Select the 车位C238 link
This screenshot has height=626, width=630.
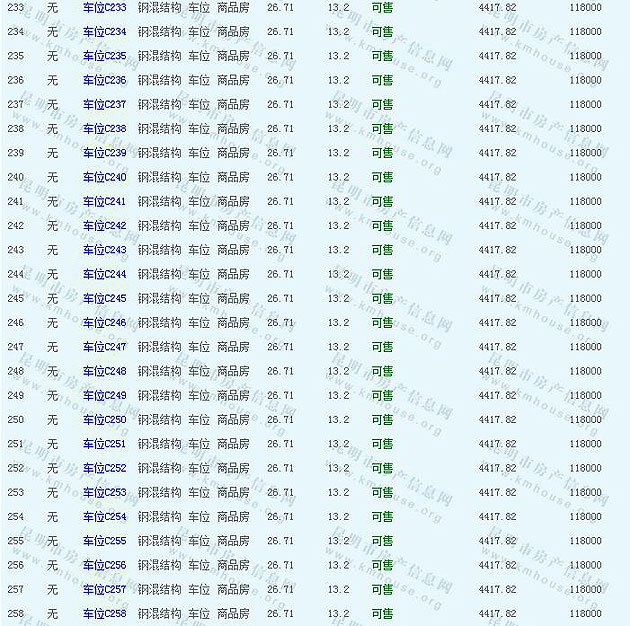click(104, 129)
